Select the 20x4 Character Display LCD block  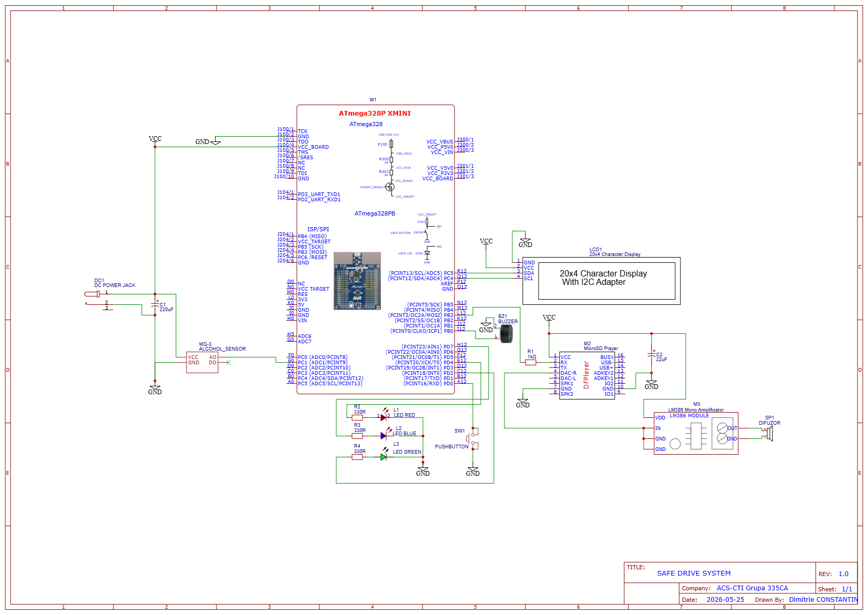coord(602,281)
